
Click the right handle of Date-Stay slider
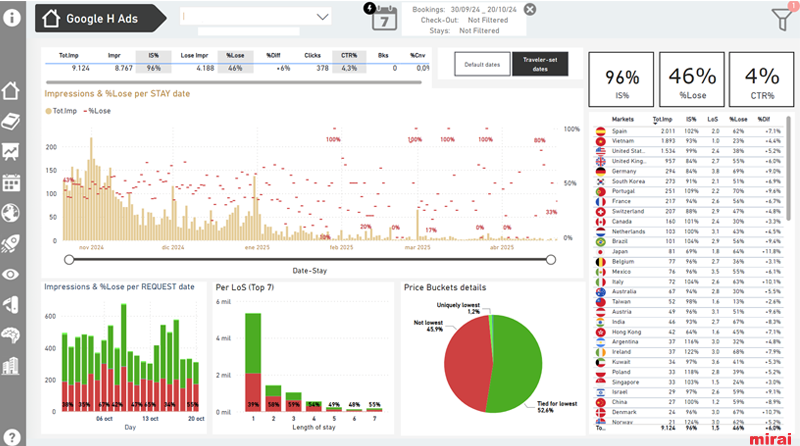551,260
